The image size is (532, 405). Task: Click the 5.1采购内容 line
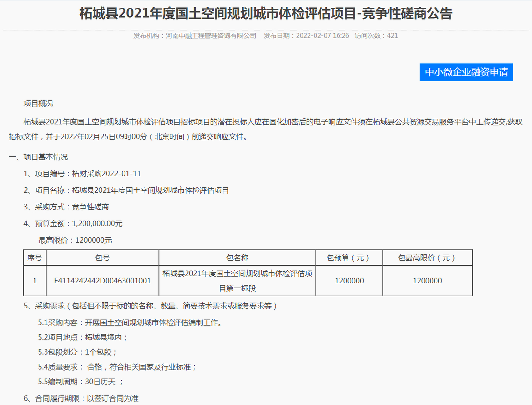(131, 323)
